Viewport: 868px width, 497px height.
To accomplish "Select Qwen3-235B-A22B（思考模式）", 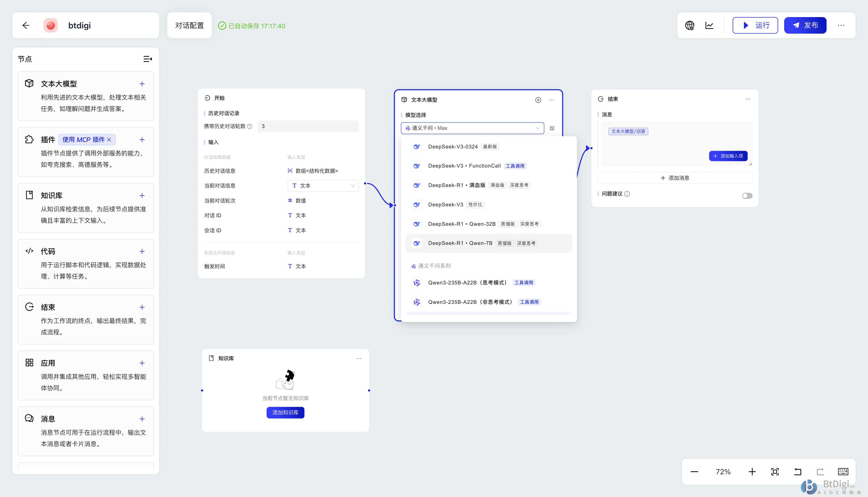I will pos(488,283).
